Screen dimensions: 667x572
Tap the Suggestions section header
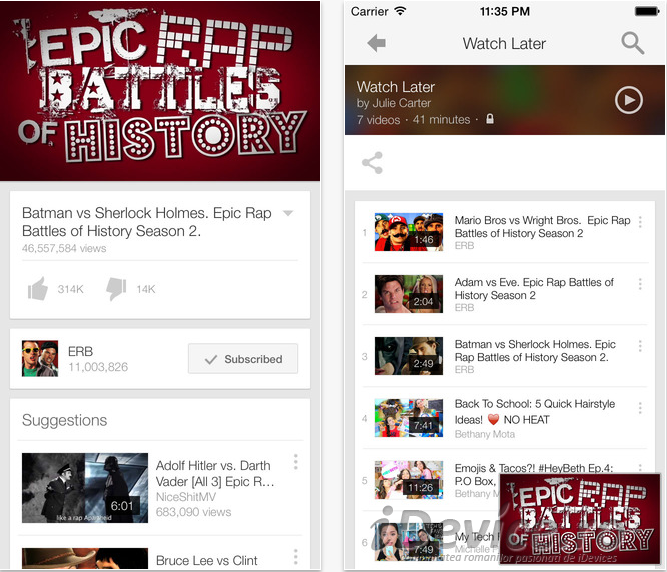point(65,420)
